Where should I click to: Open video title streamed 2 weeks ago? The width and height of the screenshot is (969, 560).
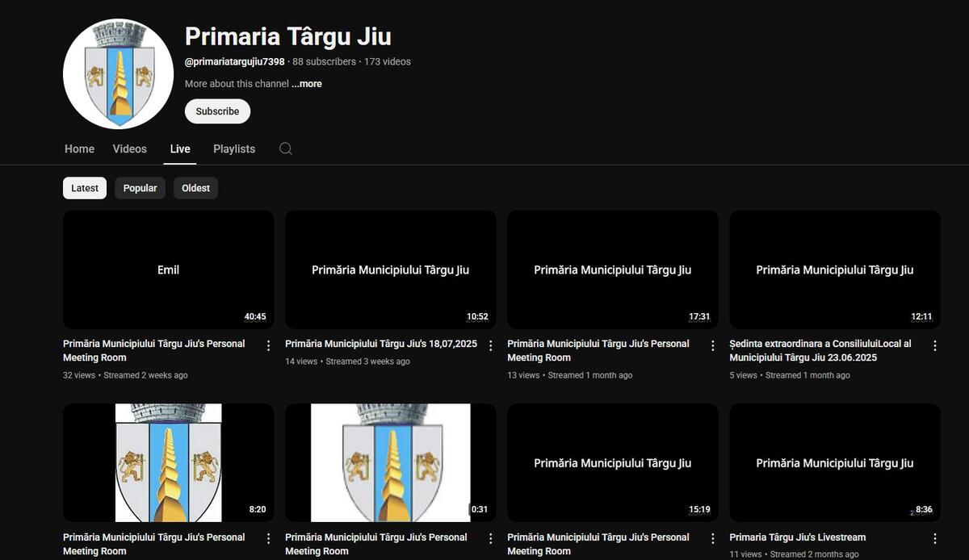point(153,350)
